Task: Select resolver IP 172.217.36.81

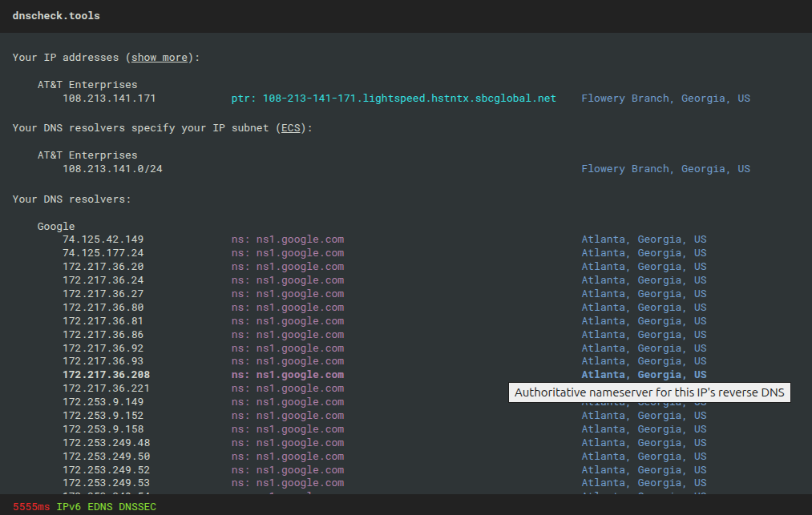Action: [x=103, y=321]
